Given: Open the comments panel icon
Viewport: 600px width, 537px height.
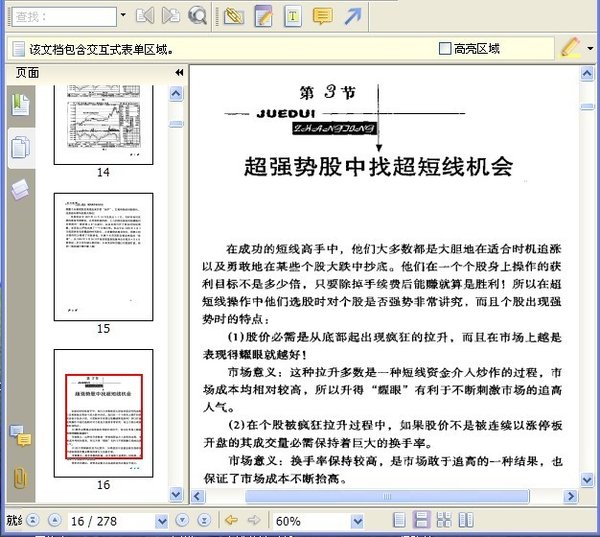Looking at the screenshot, I should pyautogui.click(x=21, y=435).
